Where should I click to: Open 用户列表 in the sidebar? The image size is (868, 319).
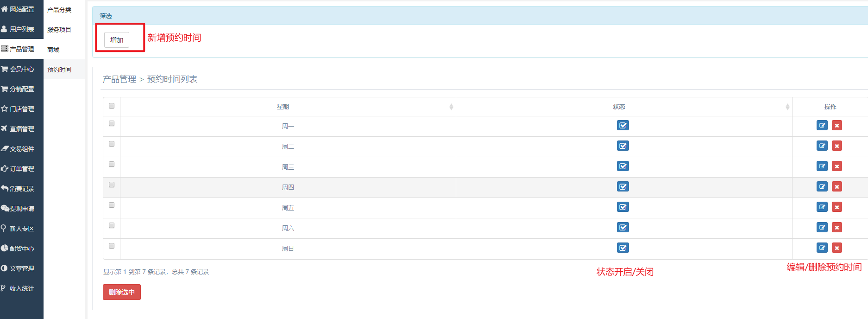tap(22, 29)
